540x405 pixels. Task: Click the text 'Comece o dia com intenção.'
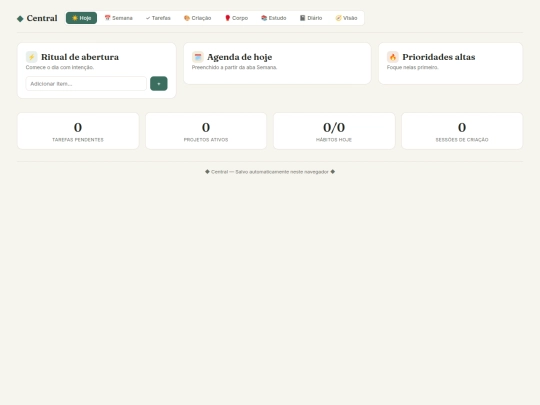click(60, 67)
